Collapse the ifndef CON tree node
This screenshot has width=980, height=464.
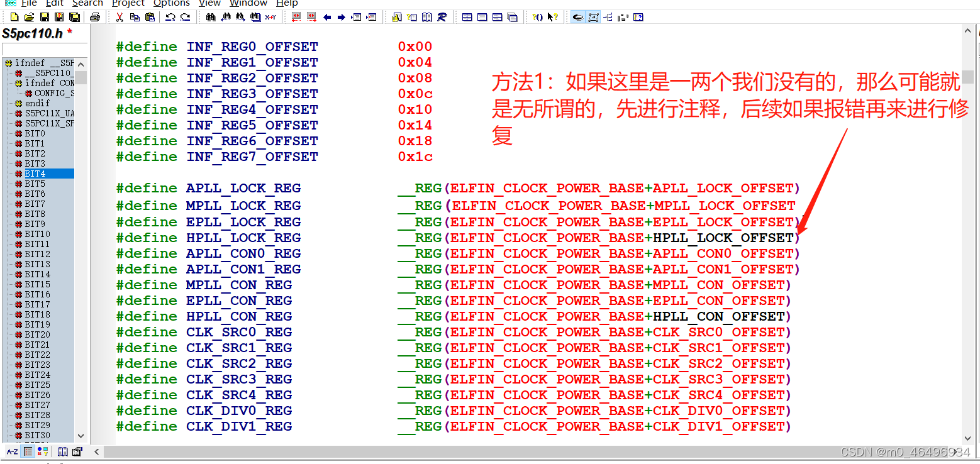coord(19,83)
